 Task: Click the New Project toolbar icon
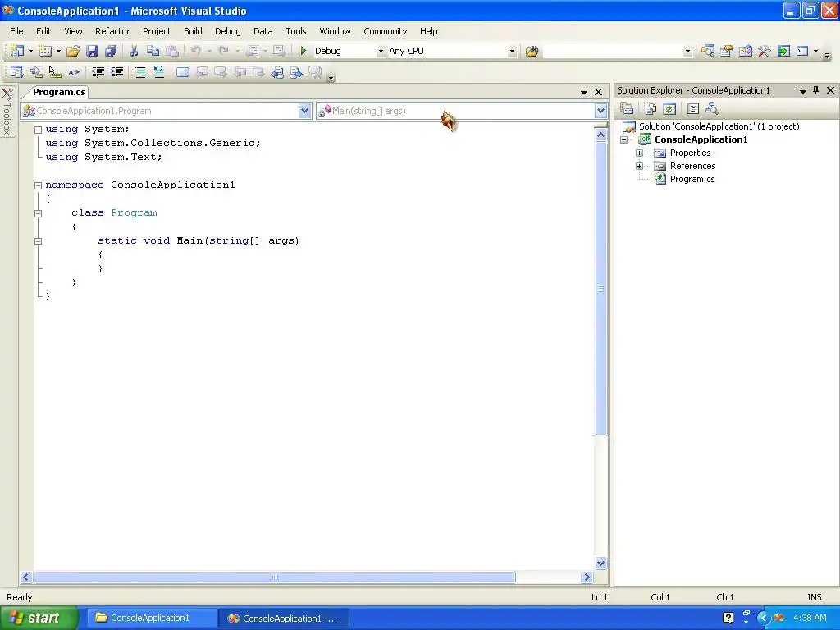(x=17, y=52)
